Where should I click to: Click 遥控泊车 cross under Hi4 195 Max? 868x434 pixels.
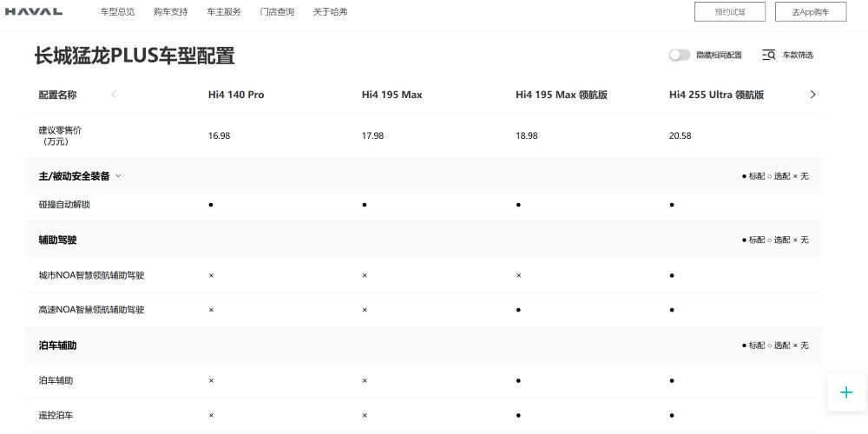tap(365, 415)
